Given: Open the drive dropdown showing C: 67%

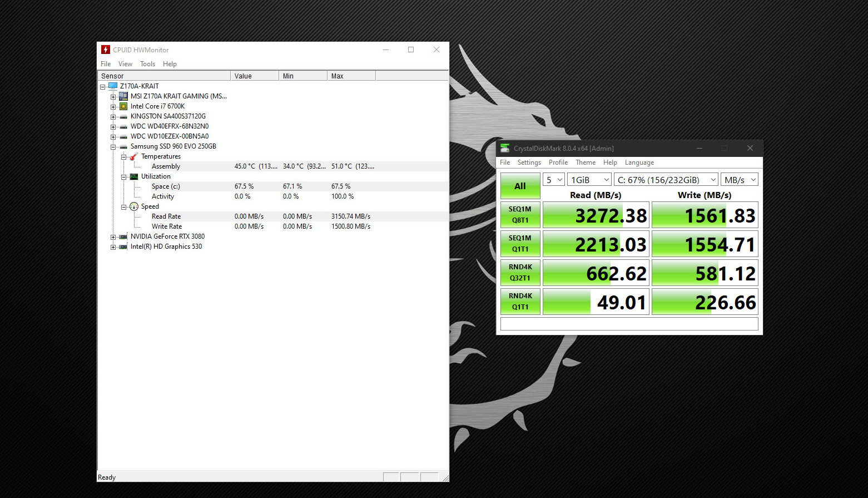Looking at the screenshot, I should (666, 180).
